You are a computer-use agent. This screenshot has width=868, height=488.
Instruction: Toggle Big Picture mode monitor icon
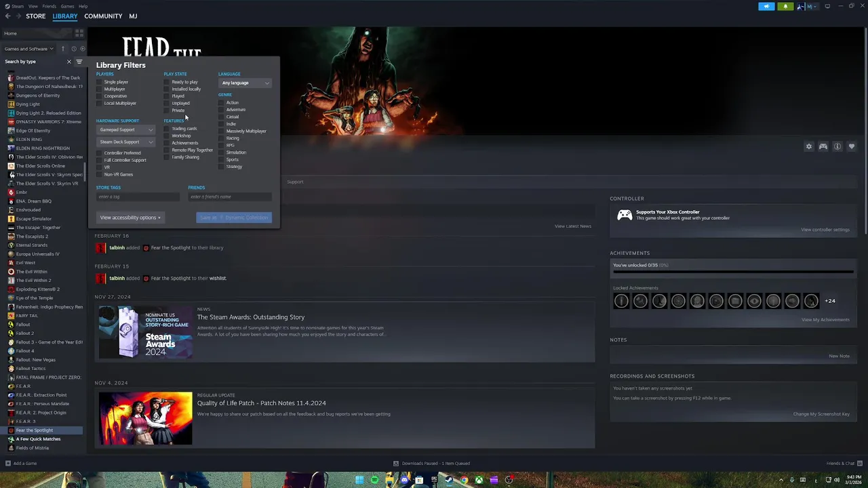[827, 7]
